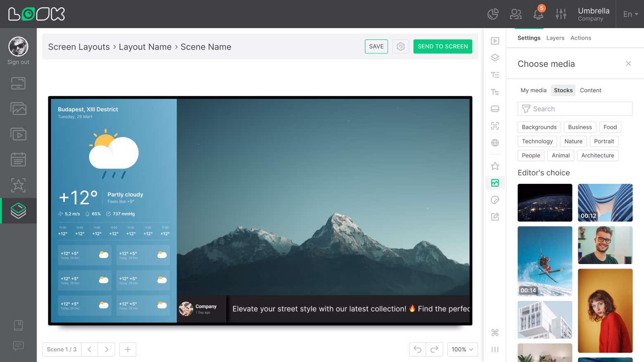Open notifications bell with badge 5

(x=538, y=14)
